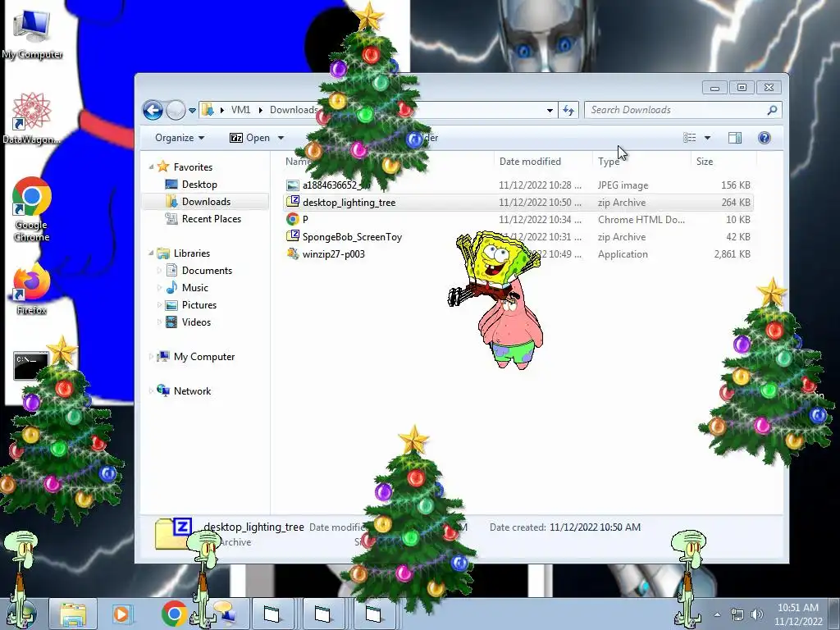Sort by Date modified column
Image resolution: width=840 pixels, height=630 pixels.
pyautogui.click(x=531, y=162)
